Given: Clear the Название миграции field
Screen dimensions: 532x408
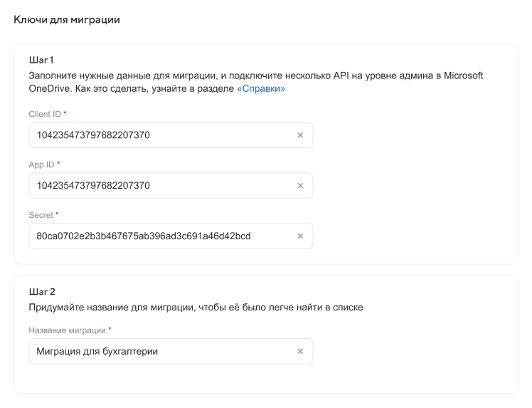Looking at the screenshot, I should coord(300,351).
